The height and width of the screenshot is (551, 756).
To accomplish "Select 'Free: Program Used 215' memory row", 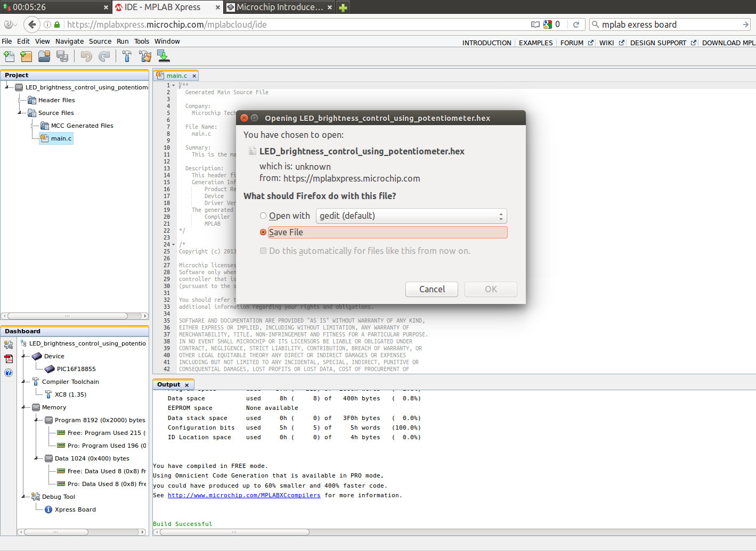I will tap(106, 433).
